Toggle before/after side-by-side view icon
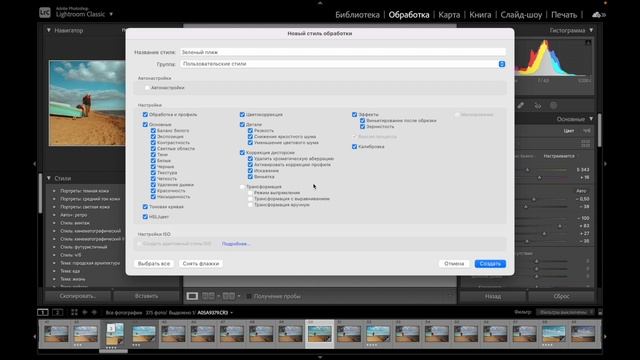Screen dimensions: 640x360 (208, 296)
